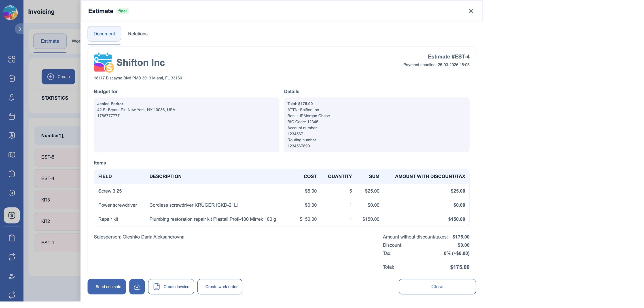Click the Shifton app logo in sidebar
Image resolution: width=644 pixels, height=308 pixels.
pos(10,13)
